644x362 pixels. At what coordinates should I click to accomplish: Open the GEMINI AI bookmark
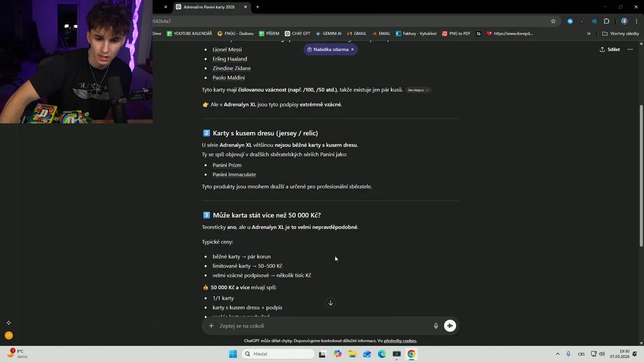[329, 34]
